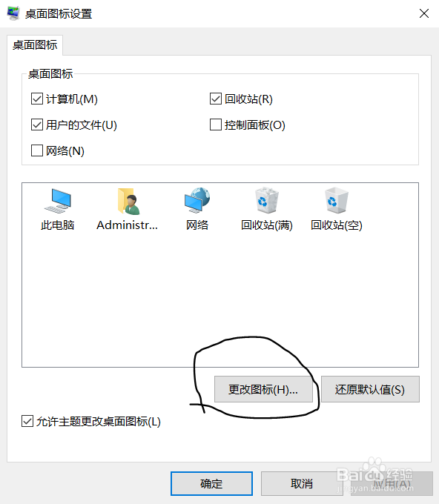Viewport: 439px width, 504px height.
Task: Select the 回收站(空) empty recycle bin icon
Action: pos(337,209)
